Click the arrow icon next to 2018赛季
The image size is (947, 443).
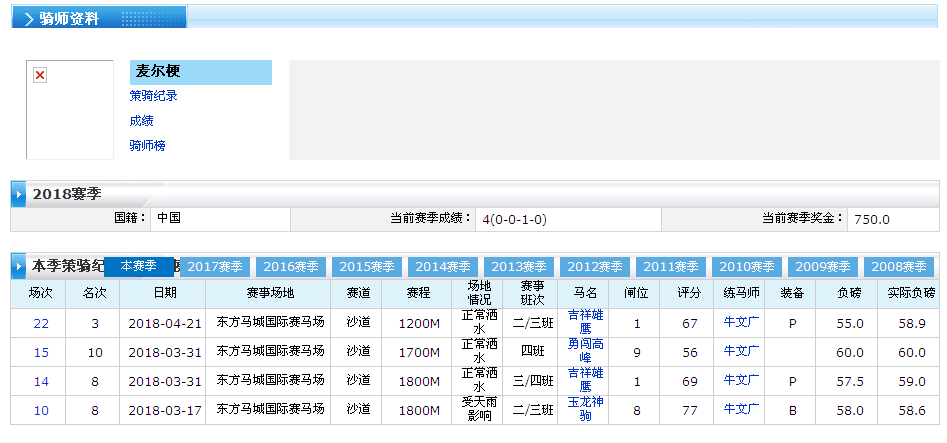pos(19,193)
